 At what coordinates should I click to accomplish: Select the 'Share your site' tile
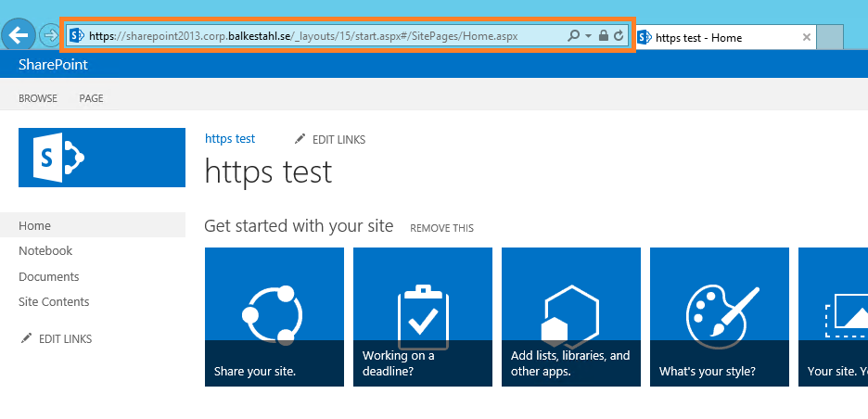point(274,317)
